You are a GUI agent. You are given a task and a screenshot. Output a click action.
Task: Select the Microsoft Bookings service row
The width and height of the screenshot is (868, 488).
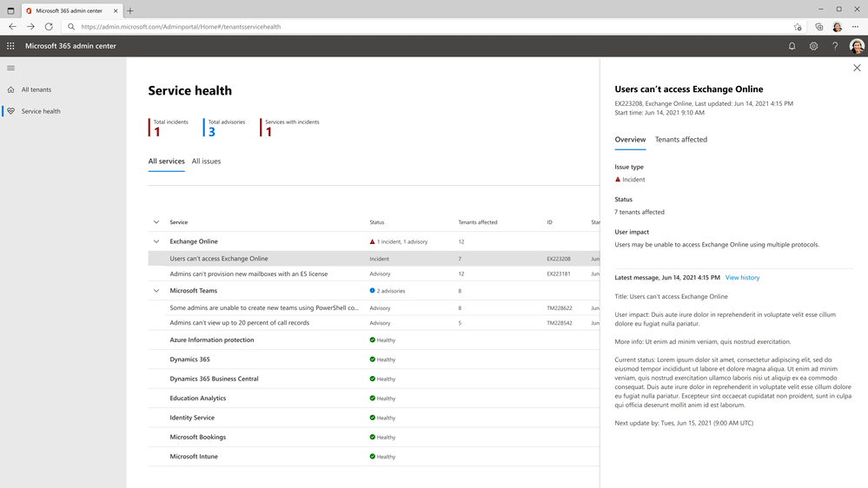[374, 437]
